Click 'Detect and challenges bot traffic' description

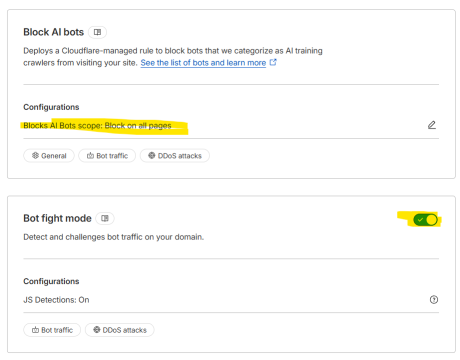coord(114,237)
